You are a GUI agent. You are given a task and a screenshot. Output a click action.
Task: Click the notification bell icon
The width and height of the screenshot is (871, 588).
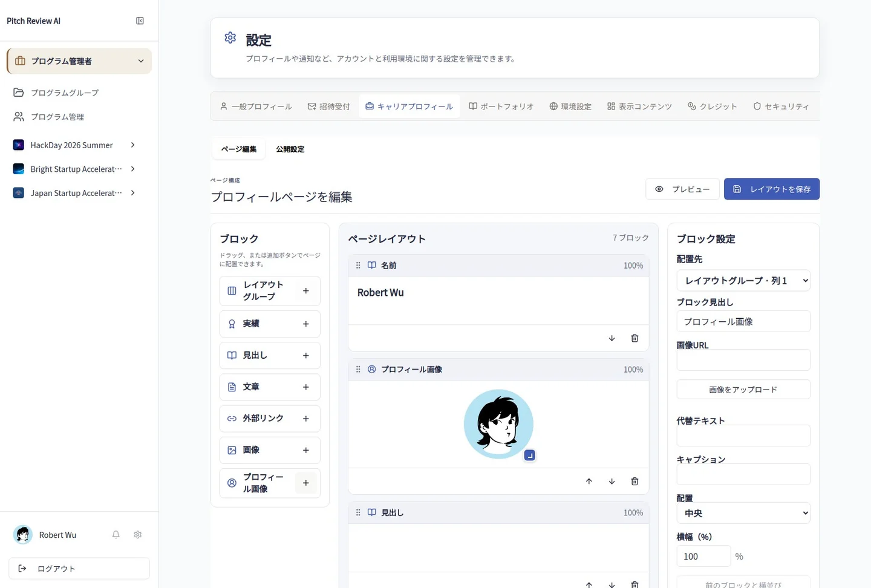pos(116,535)
